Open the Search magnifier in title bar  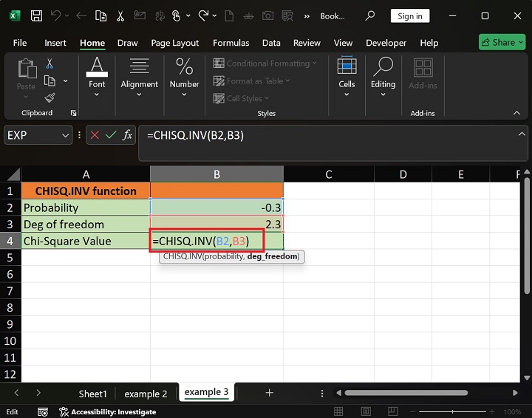[x=370, y=16]
